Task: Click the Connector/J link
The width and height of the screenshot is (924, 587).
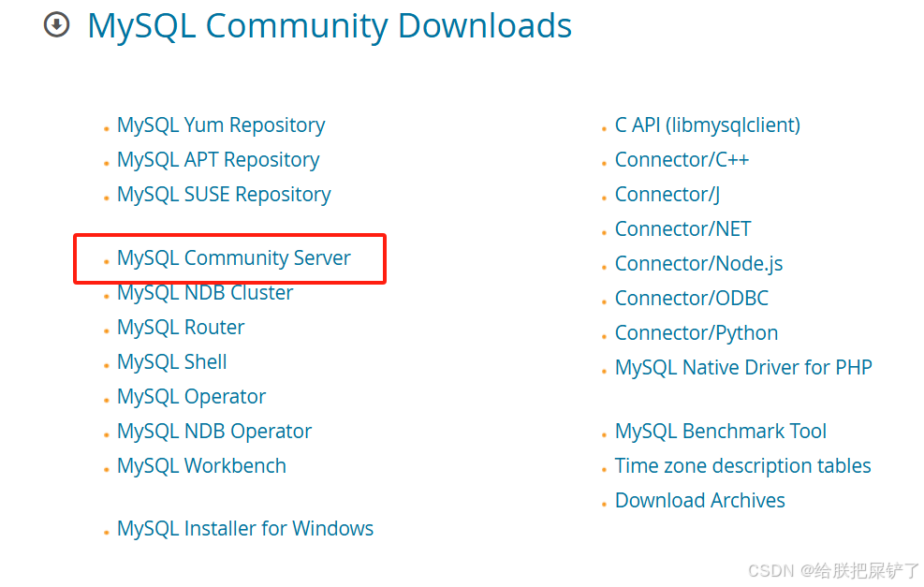Action: [x=667, y=195]
